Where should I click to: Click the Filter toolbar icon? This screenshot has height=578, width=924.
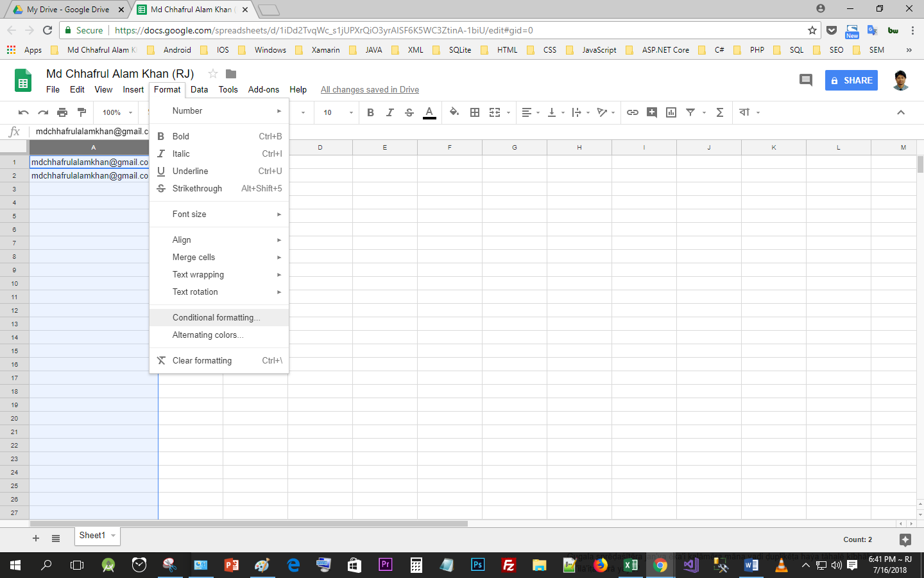[690, 112]
